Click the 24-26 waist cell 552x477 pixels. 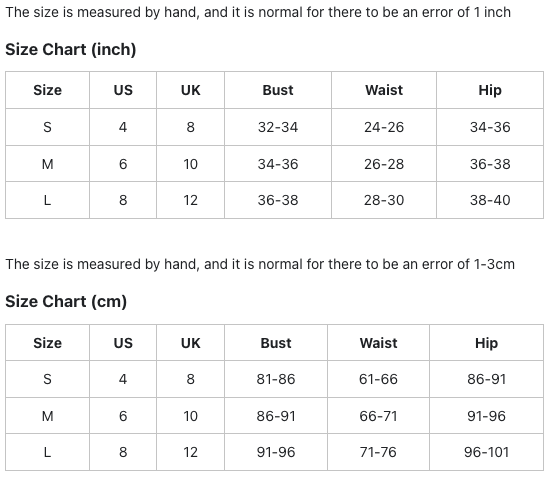point(384,127)
